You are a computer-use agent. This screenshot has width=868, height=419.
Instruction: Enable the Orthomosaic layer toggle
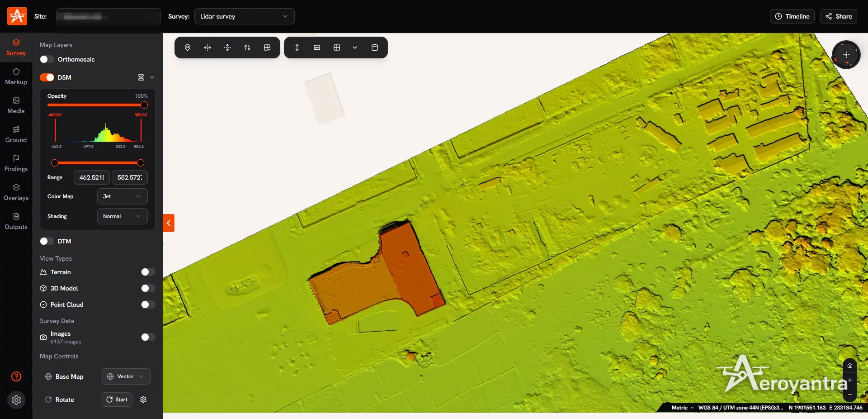coord(47,59)
